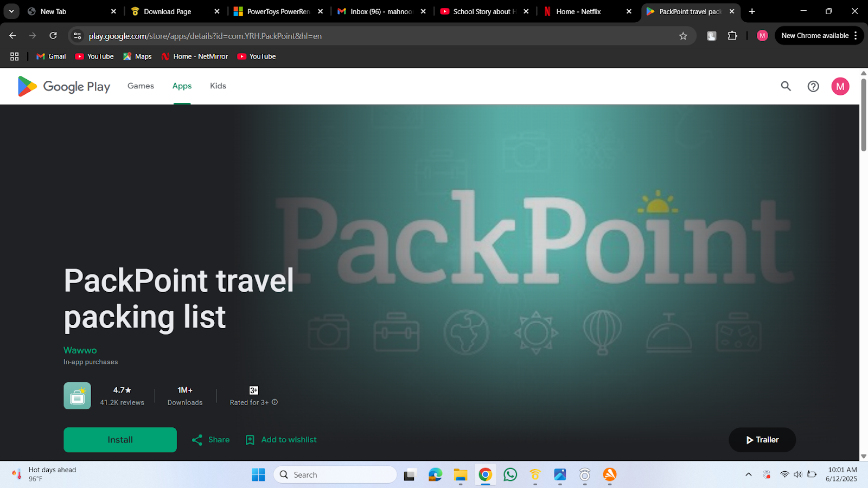Expand the tab search dropdown
Image resolution: width=868 pixels, height=488 pixels.
click(11, 11)
